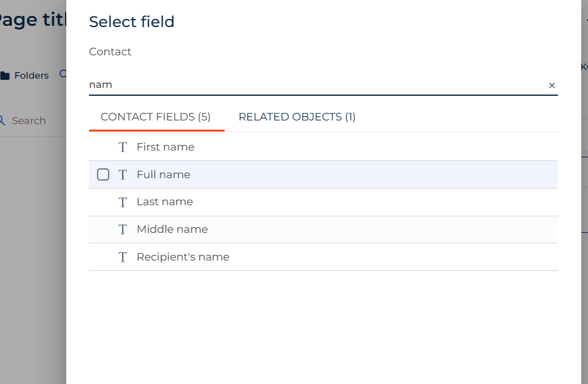This screenshot has width=588, height=384.
Task: Click the text-type icon beside Middle name
Action: [x=123, y=229]
